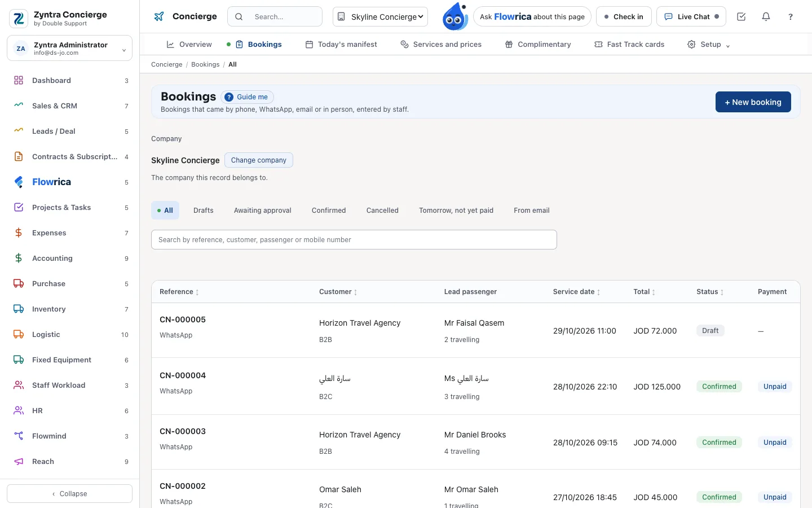Click the Check in button
Image resolution: width=812 pixels, height=508 pixels.
pyautogui.click(x=624, y=17)
